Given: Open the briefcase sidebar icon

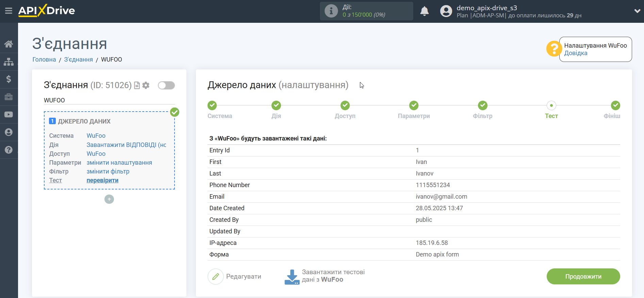Looking at the screenshot, I should coord(9,97).
